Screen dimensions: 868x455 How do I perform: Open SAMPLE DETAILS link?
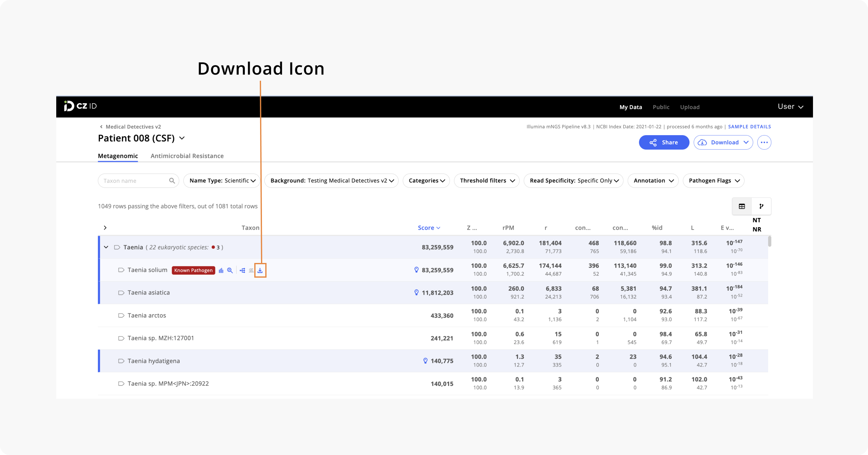click(749, 127)
